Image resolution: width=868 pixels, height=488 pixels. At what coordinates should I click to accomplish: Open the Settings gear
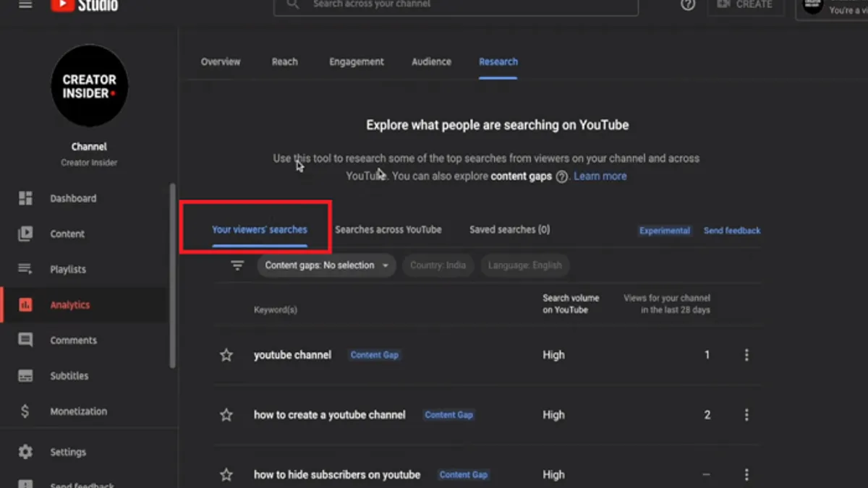(25, 452)
